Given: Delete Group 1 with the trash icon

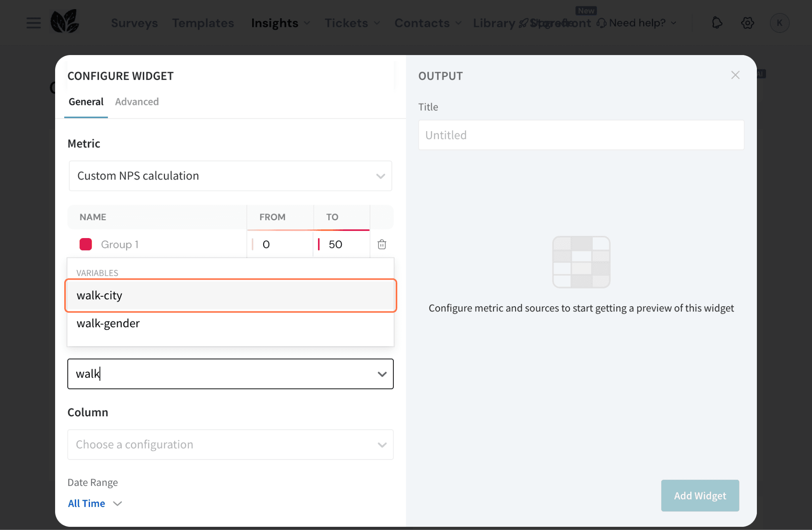Looking at the screenshot, I should point(381,244).
